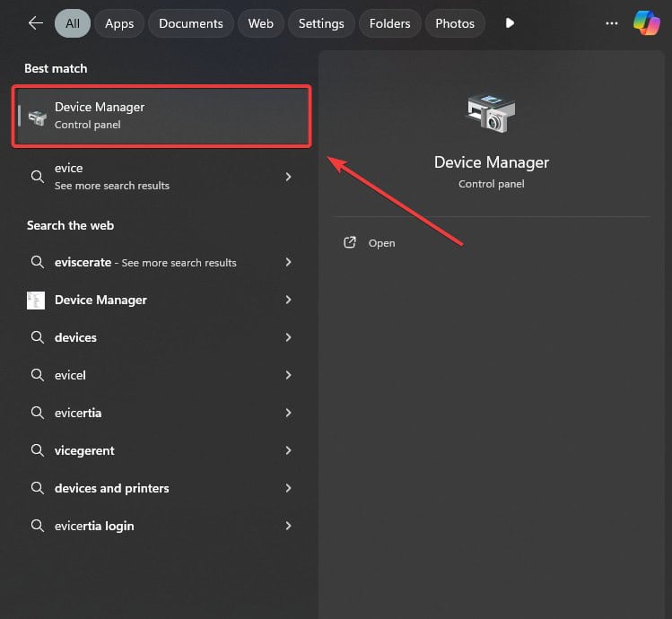This screenshot has width=672, height=619.
Task: Select the Device Manager web result
Action: (161, 300)
